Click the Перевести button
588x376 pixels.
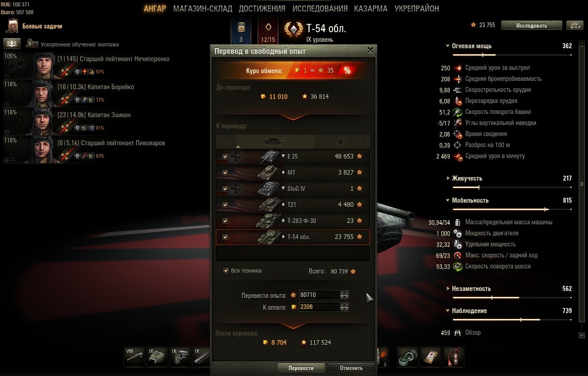(x=301, y=368)
